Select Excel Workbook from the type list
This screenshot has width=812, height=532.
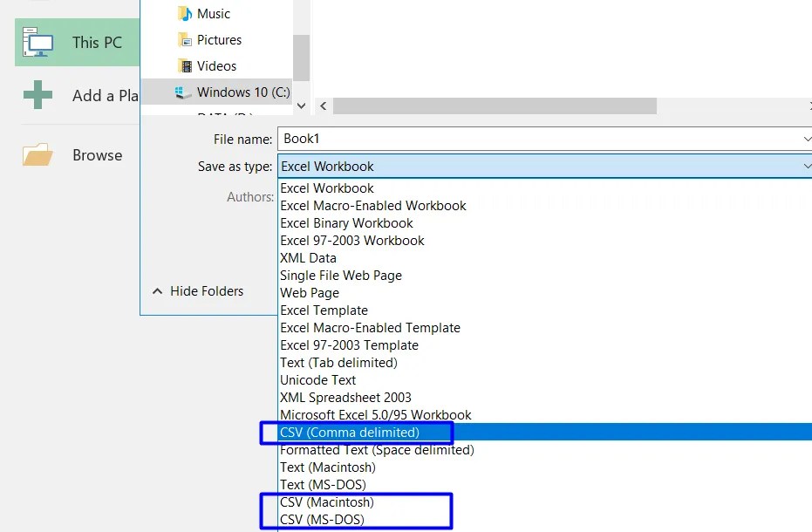pyautogui.click(x=326, y=188)
